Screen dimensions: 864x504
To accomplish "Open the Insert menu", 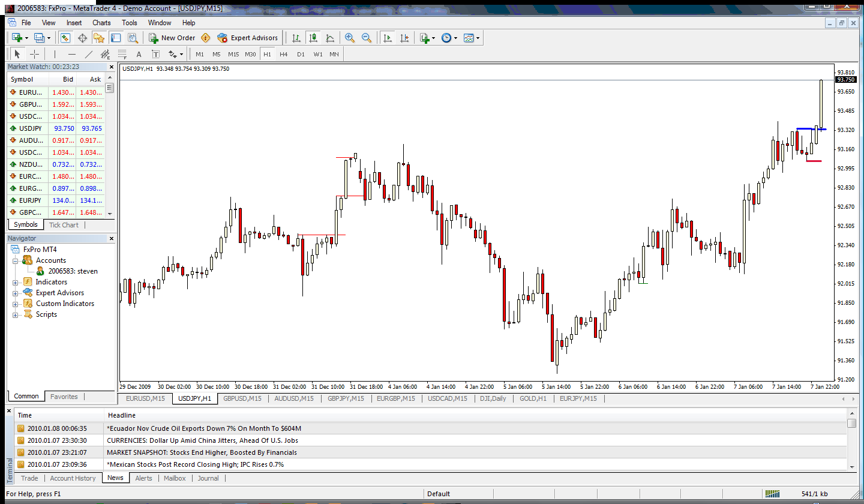I will (74, 23).
